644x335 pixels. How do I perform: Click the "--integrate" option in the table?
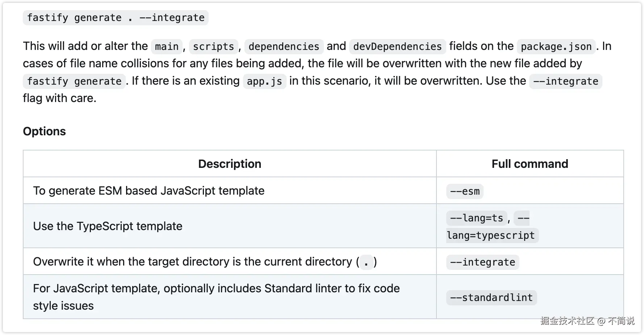point(482,262)
